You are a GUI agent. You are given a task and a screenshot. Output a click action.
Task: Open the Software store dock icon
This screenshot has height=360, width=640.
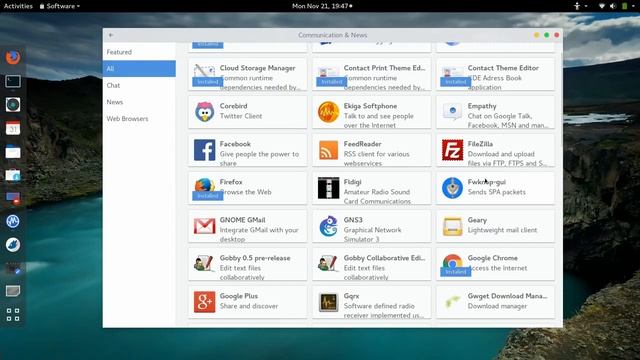13,175
